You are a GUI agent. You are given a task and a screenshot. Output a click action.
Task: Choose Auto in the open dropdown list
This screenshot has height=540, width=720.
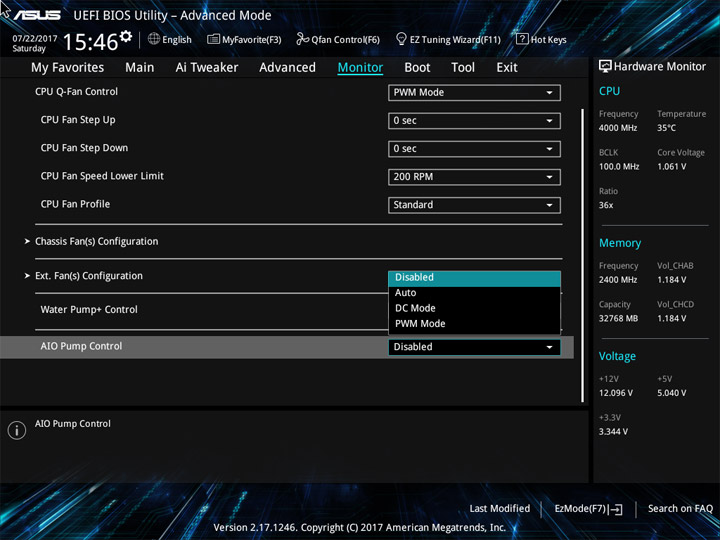point(474,293)
